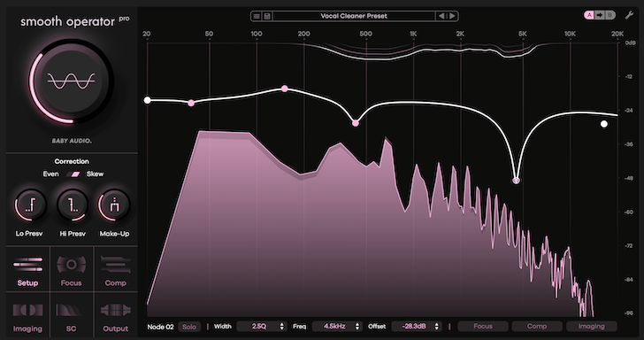644x340 pixels.
Task: Open the Focus section in left panel
Action: 71,270
